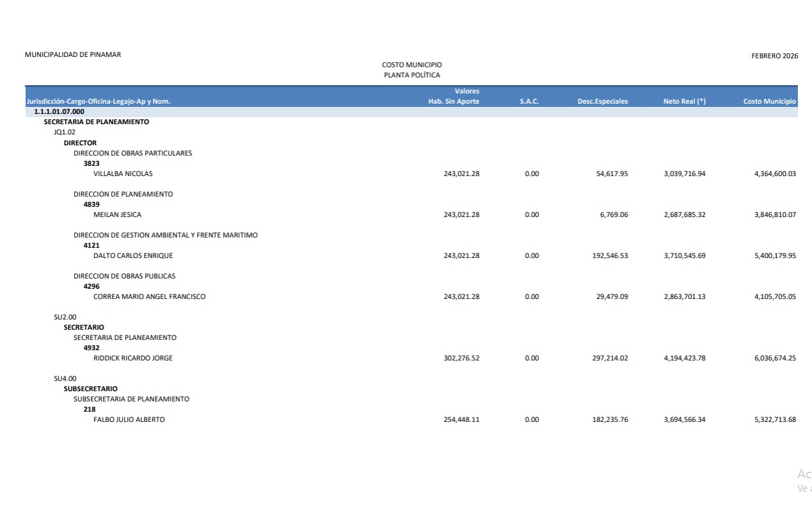This screenshot has width=812, height=525.
Task: Click FALBO JULIO ALBERTO's net value 3,694,566.34
Action: point(685,419)
